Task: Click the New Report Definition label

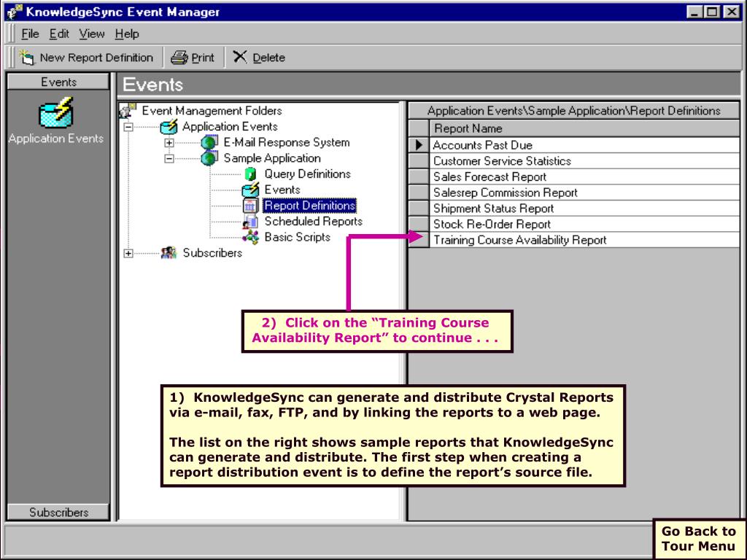Action: [97, 58]
